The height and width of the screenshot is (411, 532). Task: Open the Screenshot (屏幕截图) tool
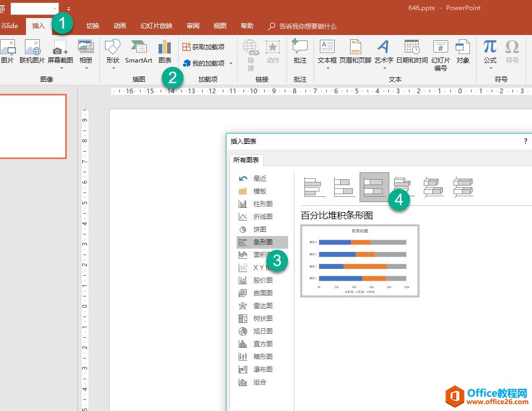click(x=60, y=51)
